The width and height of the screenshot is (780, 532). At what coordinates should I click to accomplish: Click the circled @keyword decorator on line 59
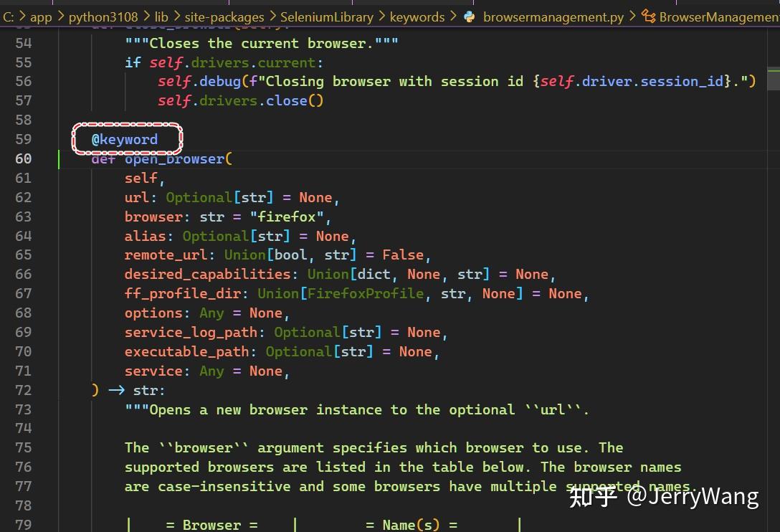127,139
